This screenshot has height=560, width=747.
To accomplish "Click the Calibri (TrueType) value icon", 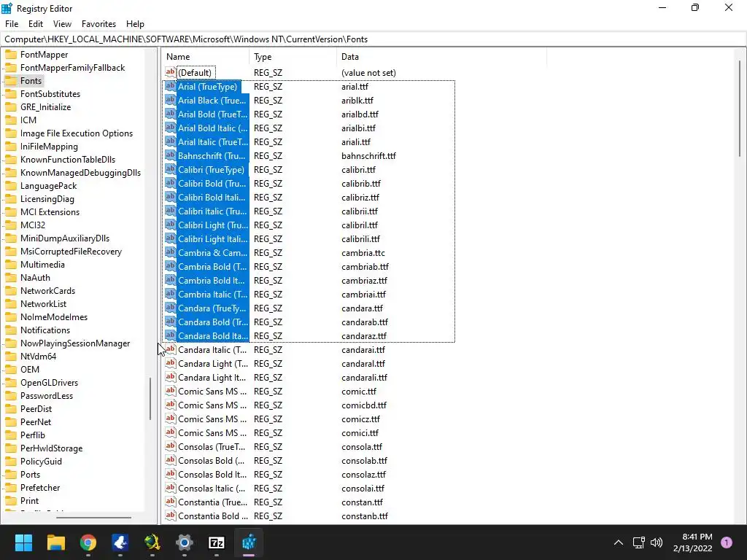I will click(x=170, y=169).
